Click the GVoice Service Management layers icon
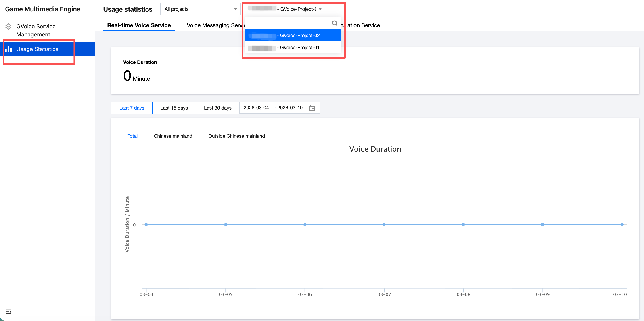 click(8, 27)
